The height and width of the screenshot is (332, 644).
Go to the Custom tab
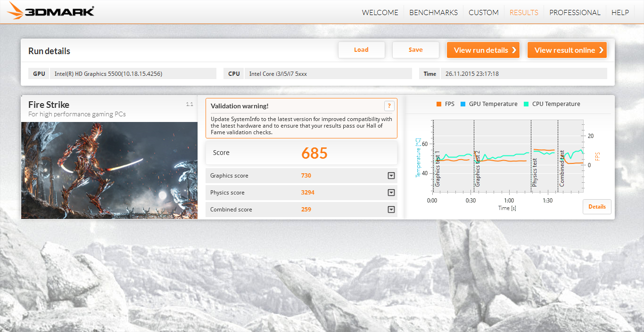click(x=483, y=13)
